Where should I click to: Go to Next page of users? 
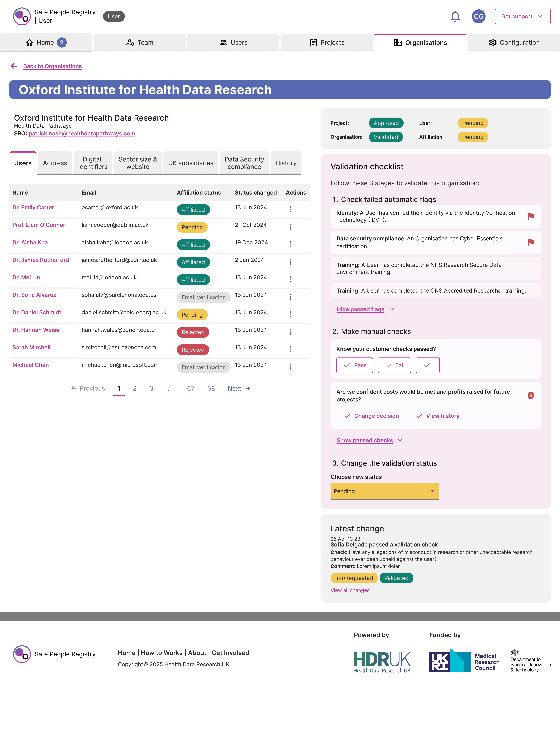(239, 388)
